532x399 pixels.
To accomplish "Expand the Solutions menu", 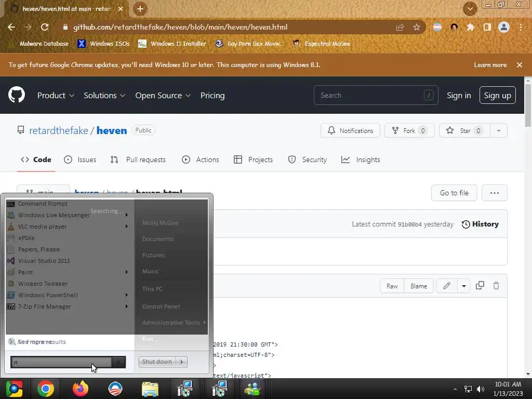I will (x=104, y=96).
